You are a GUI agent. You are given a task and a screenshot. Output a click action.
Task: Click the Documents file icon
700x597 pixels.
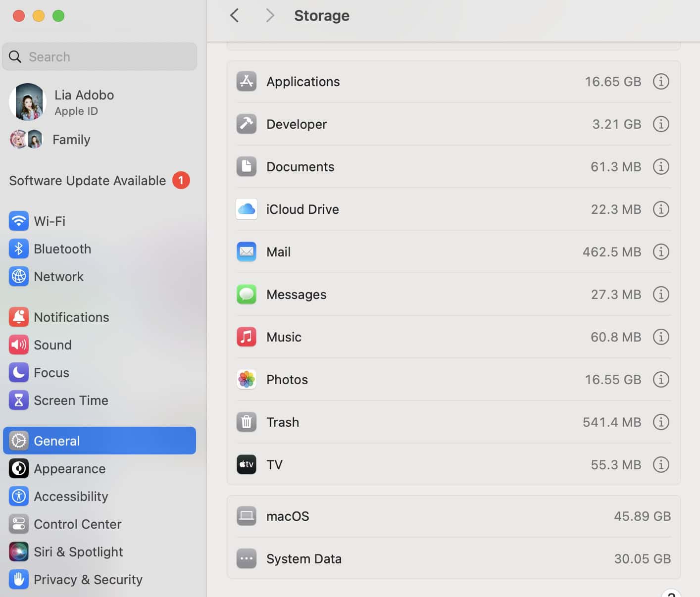pyautogui.click(x=247, y=167)
